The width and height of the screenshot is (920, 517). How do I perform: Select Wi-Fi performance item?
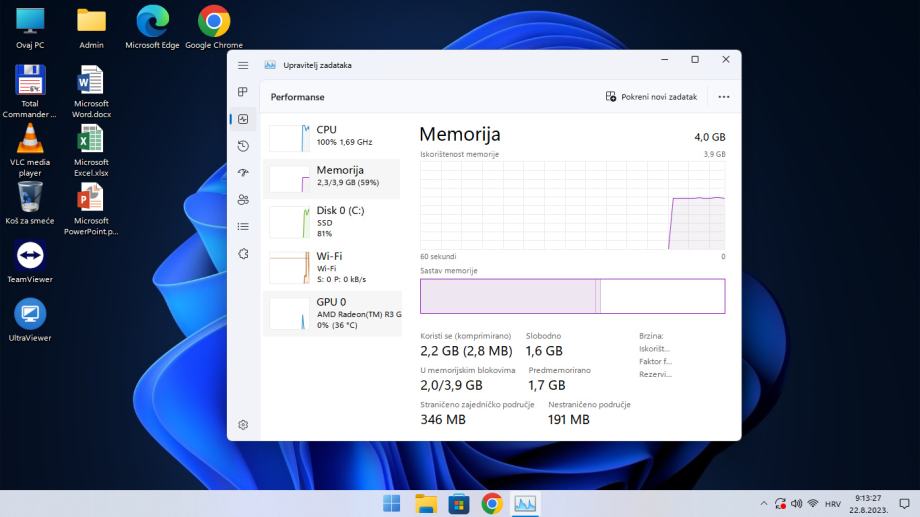(331, 267)
